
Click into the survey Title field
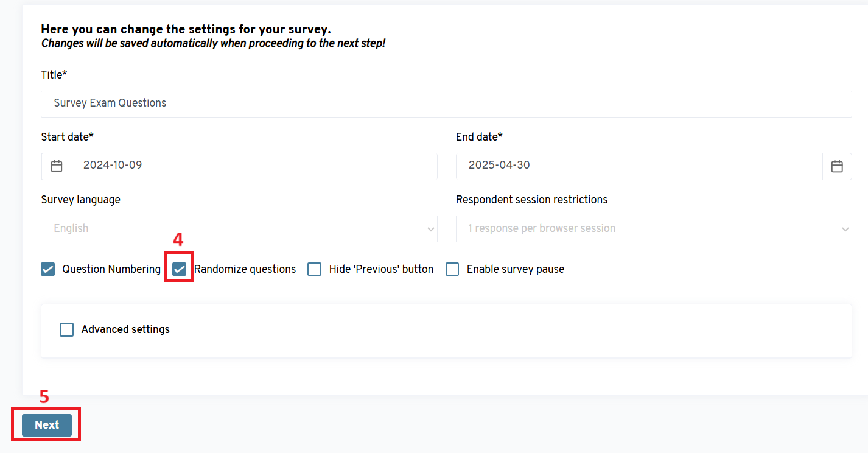click(x=446, y=104)
